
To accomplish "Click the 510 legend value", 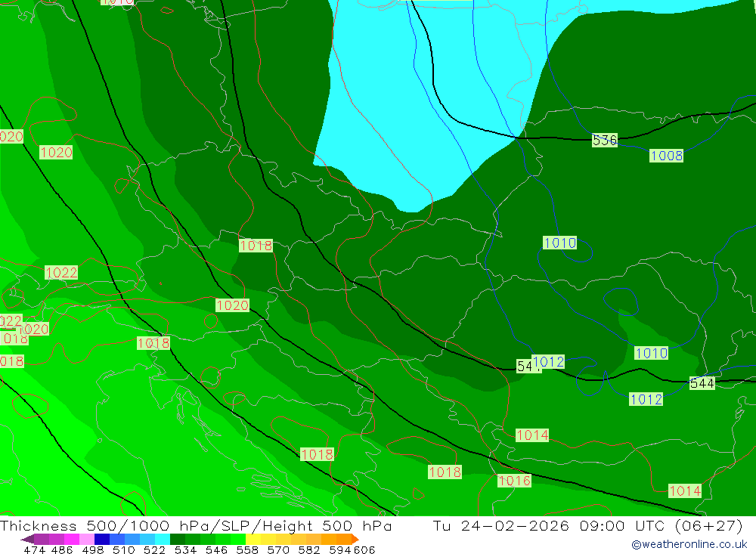I will click(124, 549).
